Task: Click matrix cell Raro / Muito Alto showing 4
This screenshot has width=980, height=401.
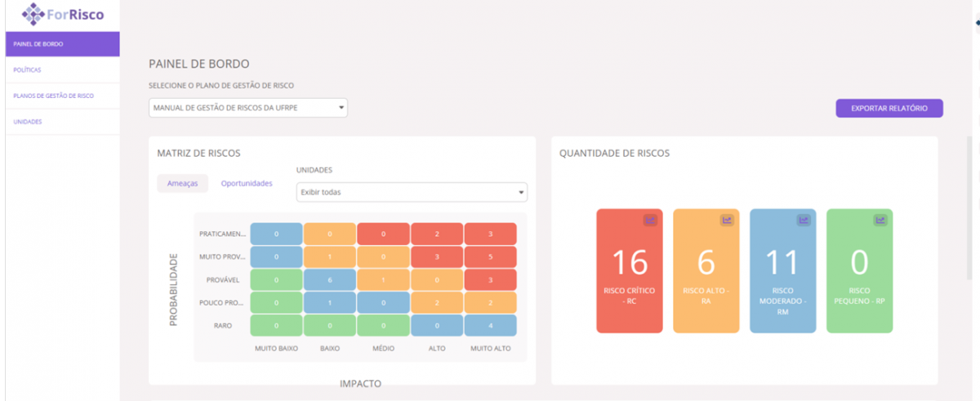Action: [x=490, y=326]
